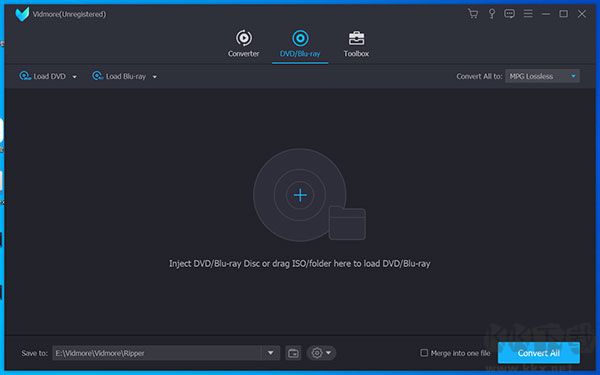This screenshot has height=375, width=600.
Task: Enable Merge into one file checkbox
Action: [424, 352]
